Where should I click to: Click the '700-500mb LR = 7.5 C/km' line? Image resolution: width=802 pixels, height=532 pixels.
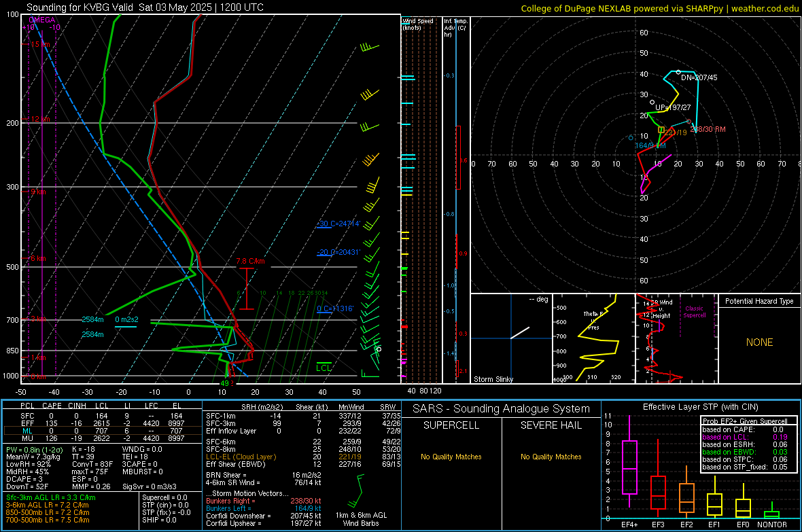pos(47,520)
